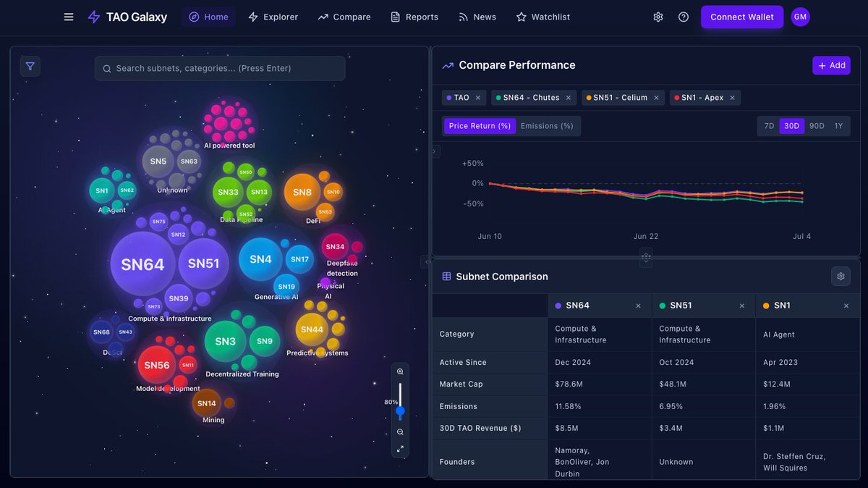868x488 pixels.
Task: Adjust the galaxy zoom slider handle
Action: (400, 411)
